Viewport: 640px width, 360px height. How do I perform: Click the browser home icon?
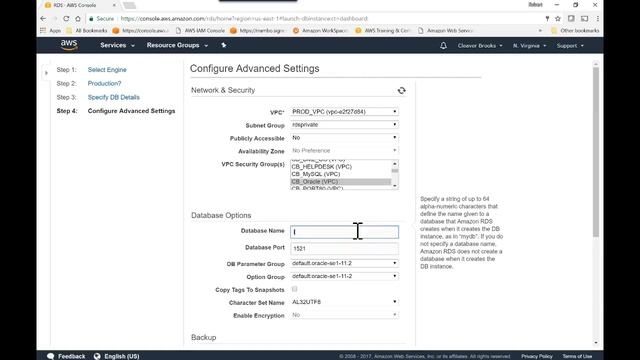pyautogui.click(x=78, y=19)
